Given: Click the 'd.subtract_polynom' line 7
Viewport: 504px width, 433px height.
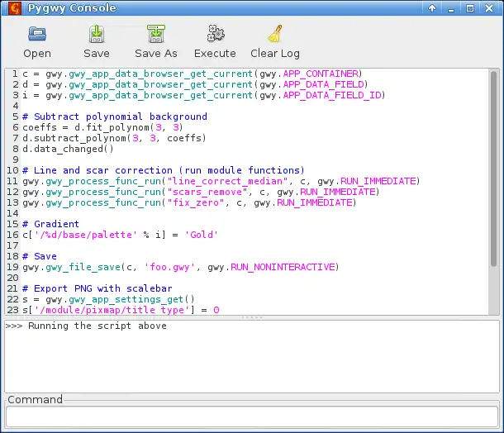Looking at the screenshot, I should pyautogui.click(x=114, y=138).
